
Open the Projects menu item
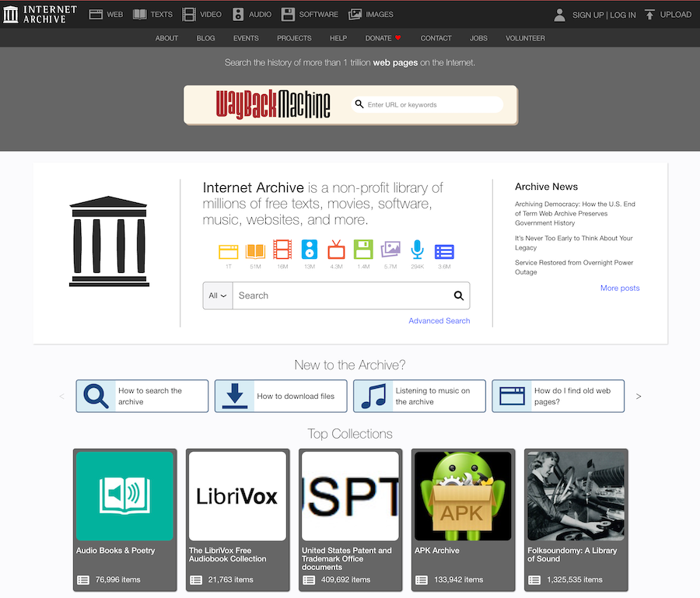point(294,38)
